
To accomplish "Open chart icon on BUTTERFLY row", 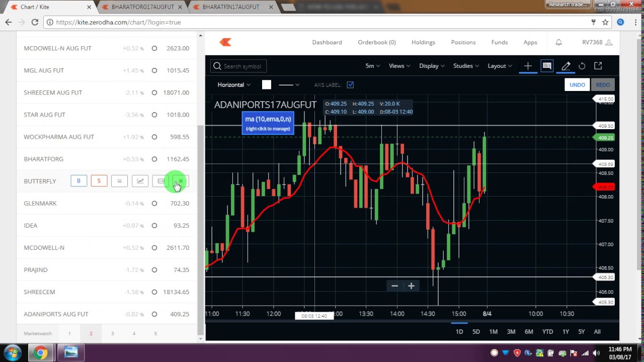I will click(x=140, y=181).
